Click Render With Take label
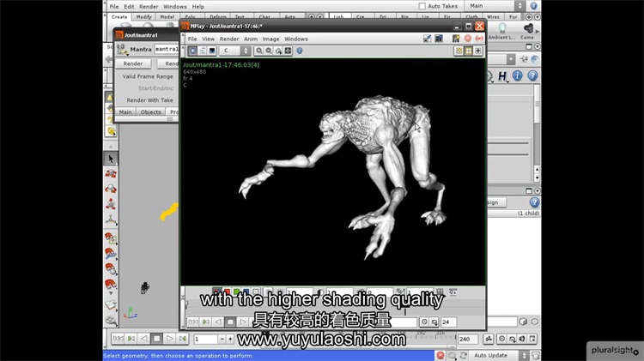The image size is (644, 361). pyautogui.click(x=149, y=100)
